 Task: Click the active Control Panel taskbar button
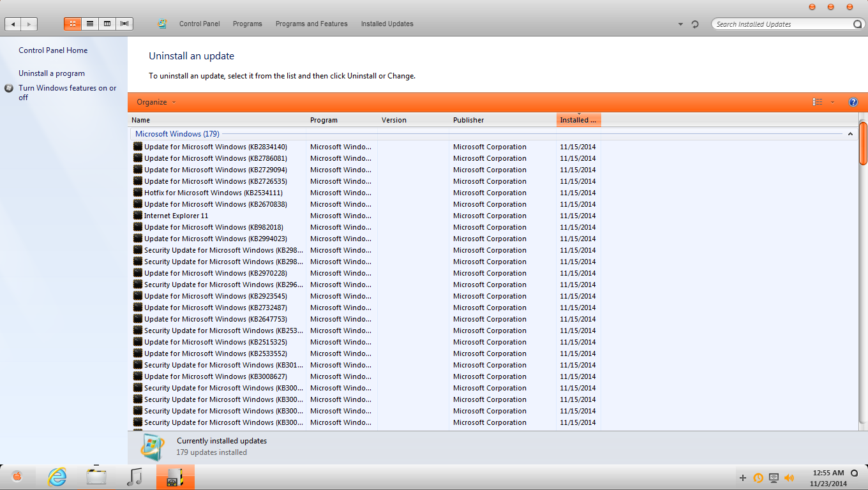tap(175, 477)
